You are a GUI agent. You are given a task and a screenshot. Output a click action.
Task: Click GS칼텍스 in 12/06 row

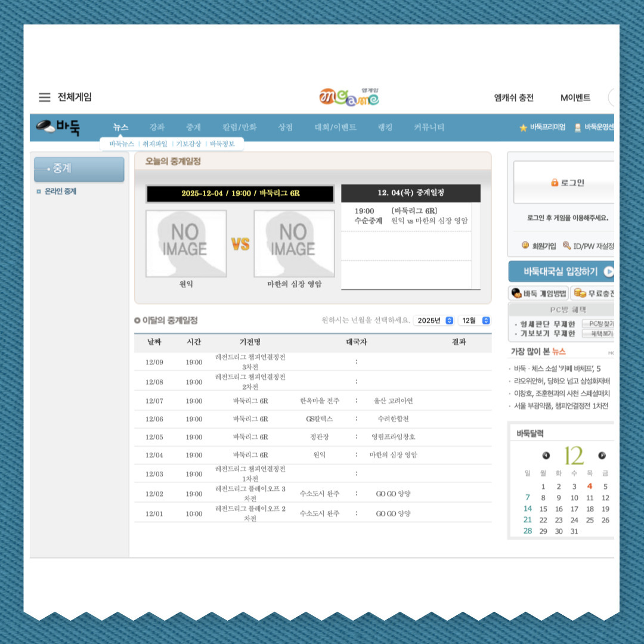click(320, 419)
